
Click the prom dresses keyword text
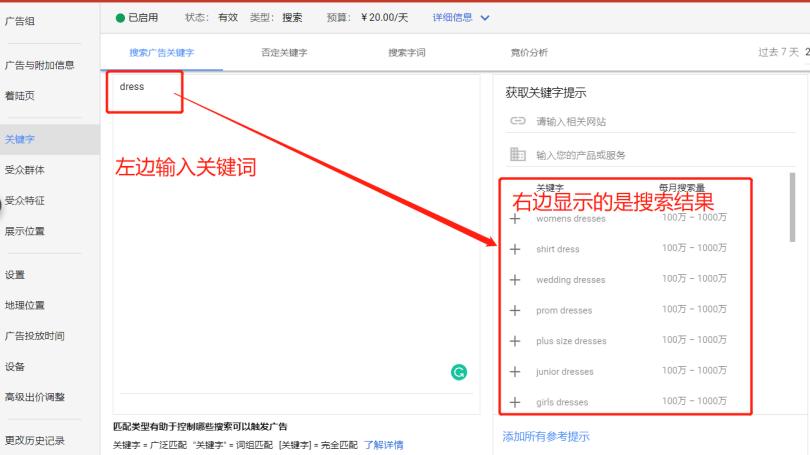point(564,310)
